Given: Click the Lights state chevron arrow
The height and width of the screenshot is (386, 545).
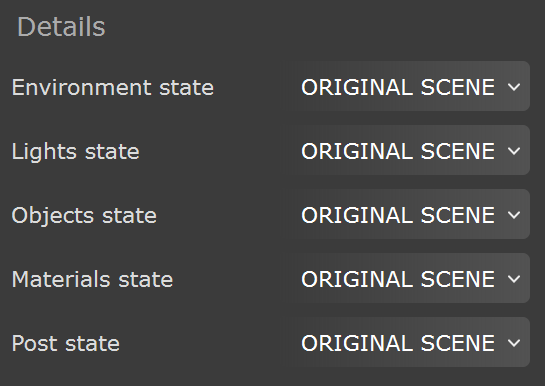Looking at the screenshot, I should point(514,150).
